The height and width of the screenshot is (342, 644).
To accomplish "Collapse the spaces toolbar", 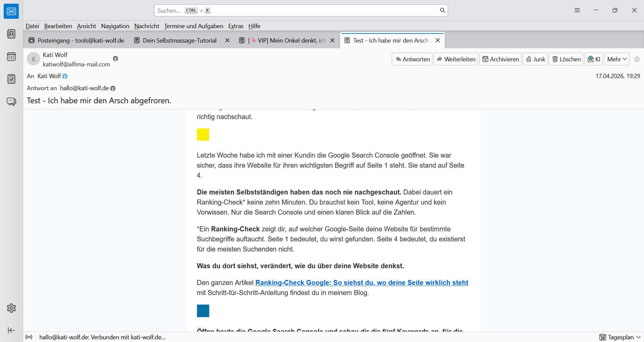I will 11,330.
